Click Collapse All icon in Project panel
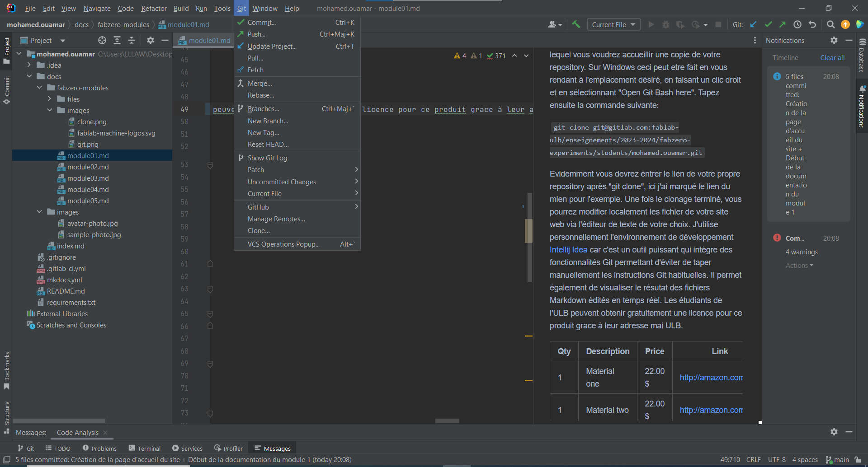This screenshot has height=467, width=868. pos(132,40)
